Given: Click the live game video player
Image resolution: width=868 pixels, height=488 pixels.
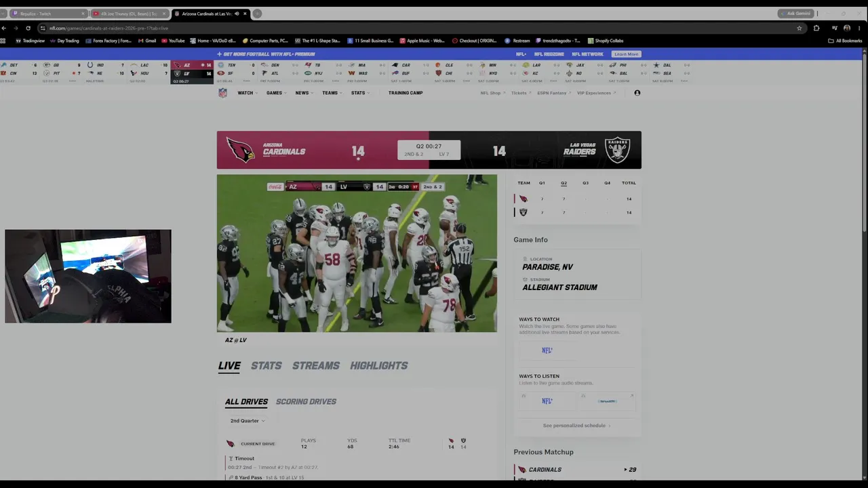Looking at the screenshot, I should pyautogui.click(x=357, y=253).
